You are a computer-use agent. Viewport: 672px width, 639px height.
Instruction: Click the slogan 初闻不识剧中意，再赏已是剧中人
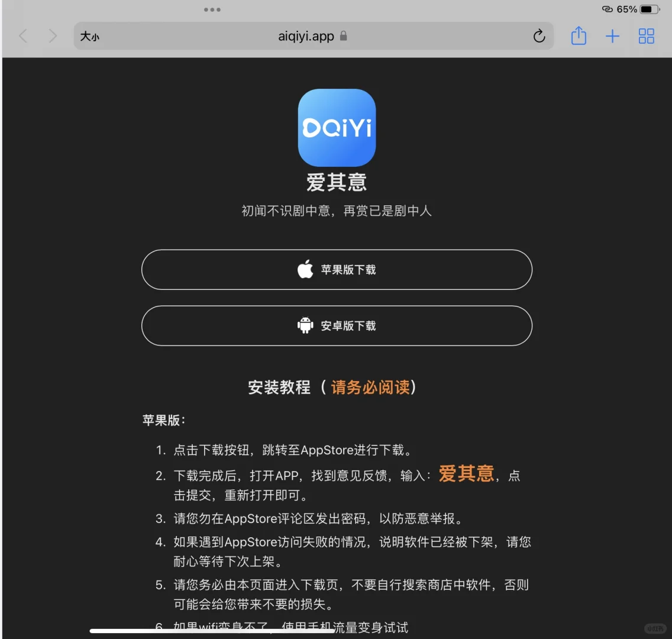point(337,211)
